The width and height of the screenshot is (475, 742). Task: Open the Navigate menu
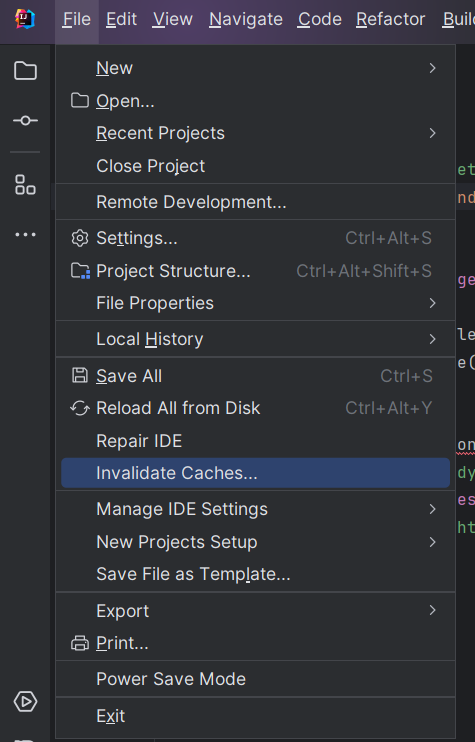tap(246, 19)
